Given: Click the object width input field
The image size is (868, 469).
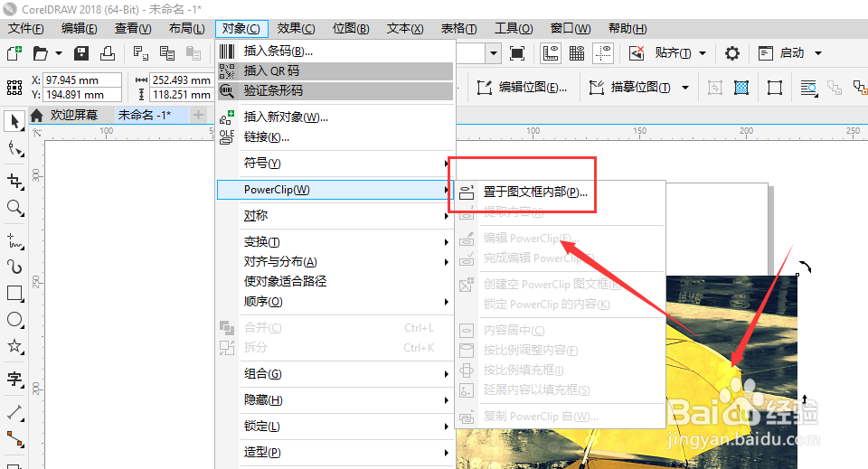Looking at the screenshot, I should (x=182, y=80).
